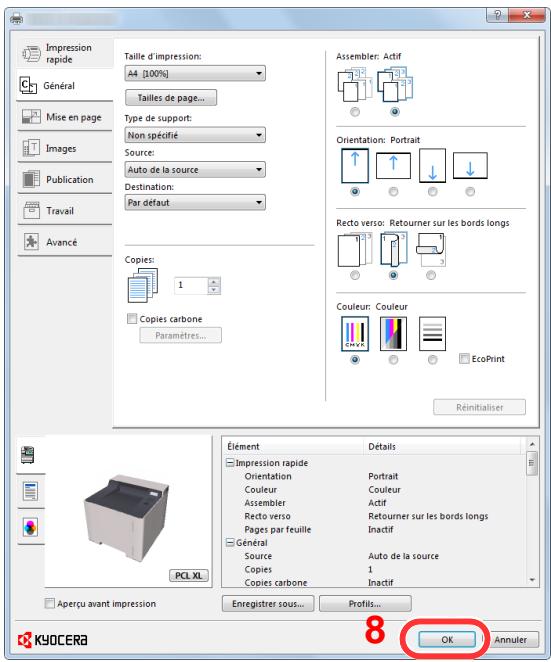The height and width of the screenshot is (662, 551).
Task: Open the Mise en page tab
Action: (x=65, y=117)
